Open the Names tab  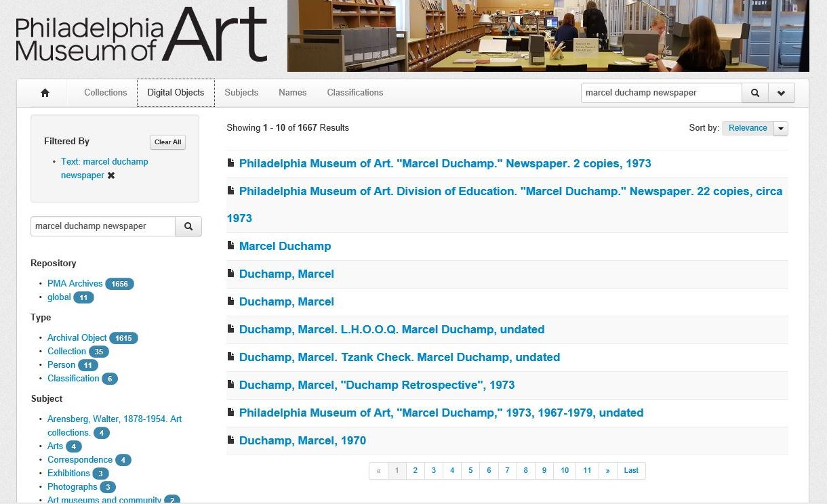pyautogui.click(x=292, y=93)
